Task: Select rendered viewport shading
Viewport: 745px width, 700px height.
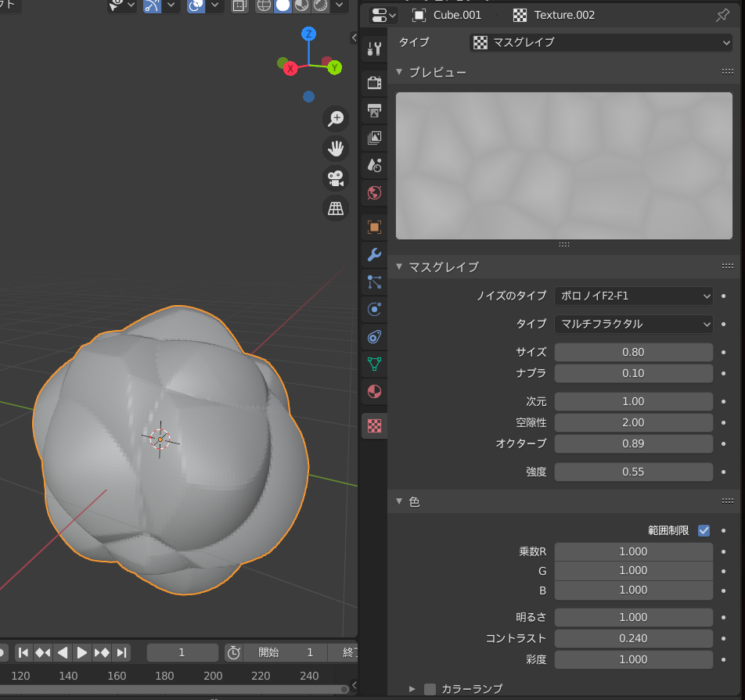Action: coord(321,5)
